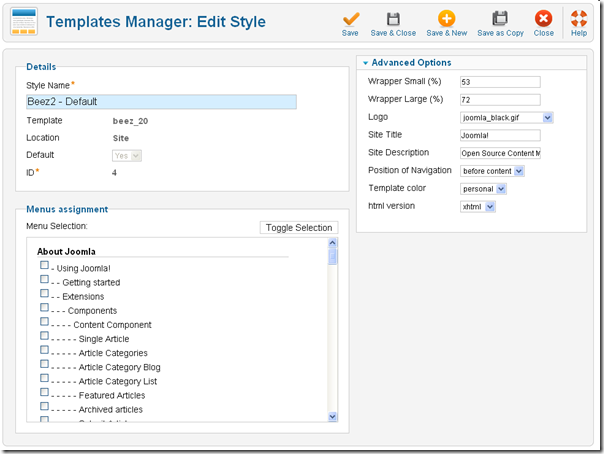Click the Save checkmark icon
The image size is (604, 454).
pos(351,19)
